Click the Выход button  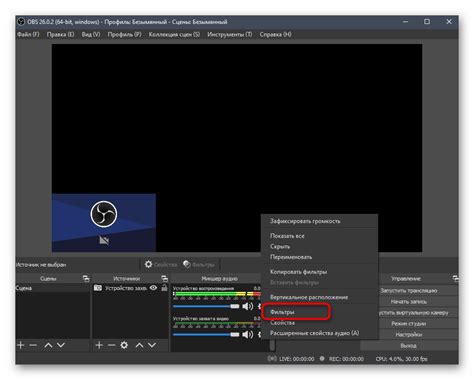click(x=409, y=346)
